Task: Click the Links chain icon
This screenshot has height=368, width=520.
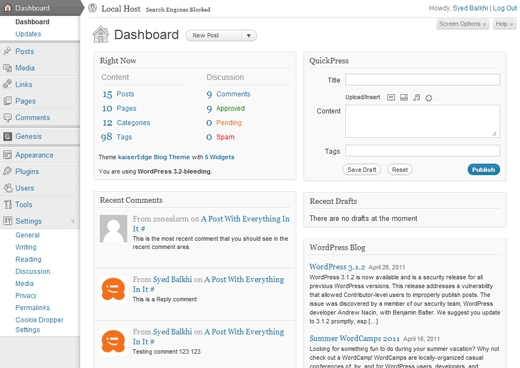Action: point(7,84)
